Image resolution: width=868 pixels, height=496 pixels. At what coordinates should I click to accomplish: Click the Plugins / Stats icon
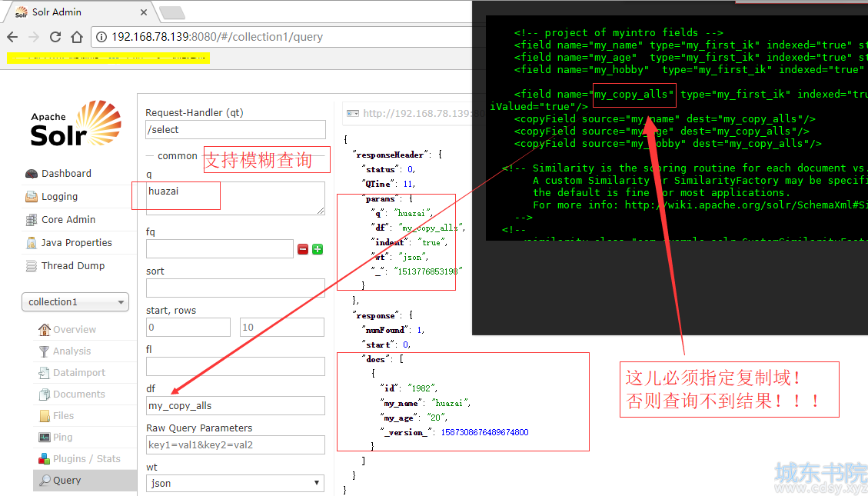coord(45,459)
